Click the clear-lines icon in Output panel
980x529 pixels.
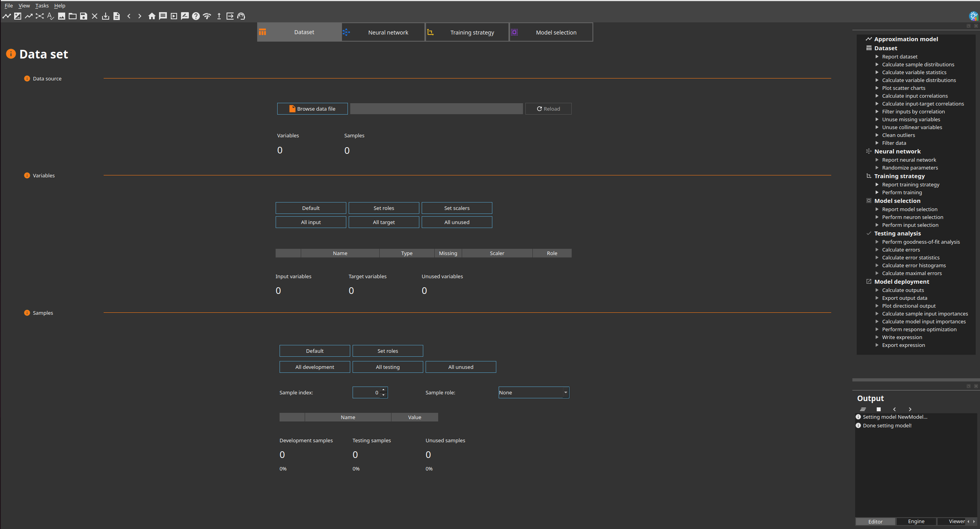863,409
